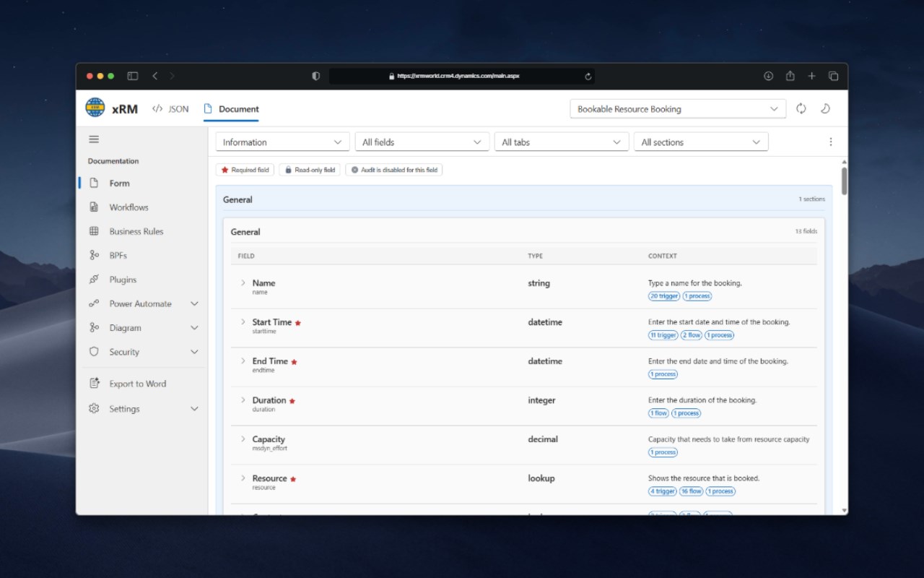Viewport: 924px width, 578px height.
Task: Expand the Resource field row
Action: point(243,478)
